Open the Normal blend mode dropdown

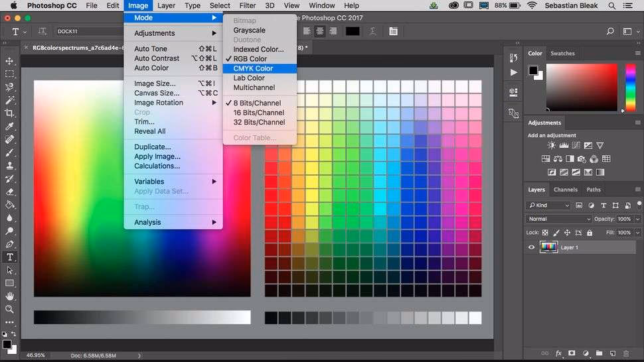[558, 219]
